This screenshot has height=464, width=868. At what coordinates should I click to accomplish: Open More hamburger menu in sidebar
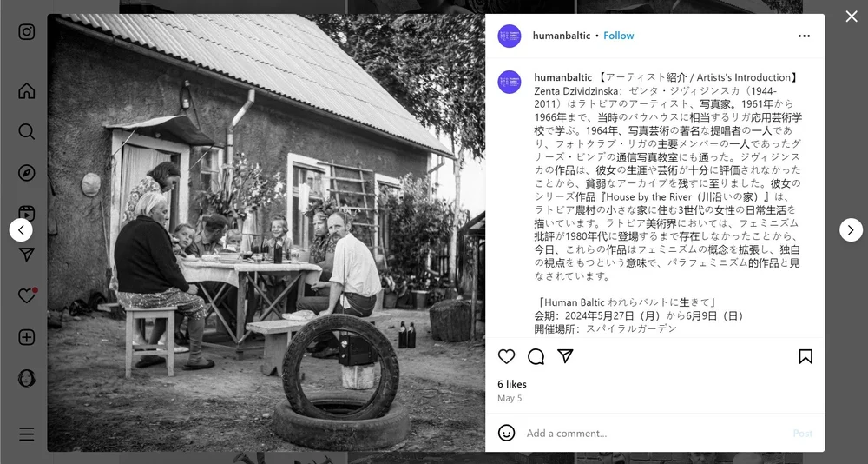pyautogui.click(x=27, y=434)
